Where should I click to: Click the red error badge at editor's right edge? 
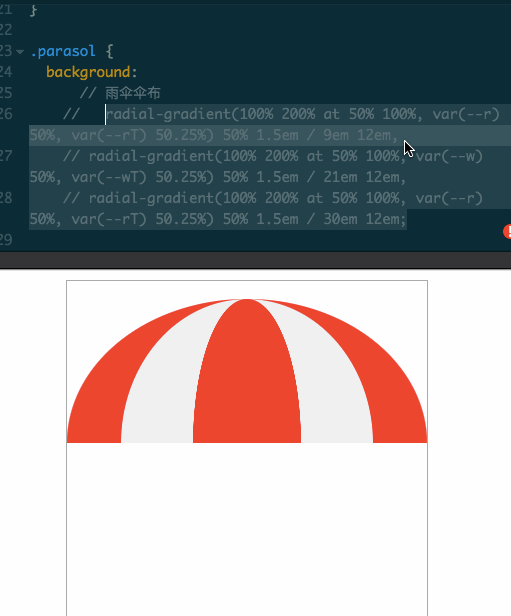(507, 231)
